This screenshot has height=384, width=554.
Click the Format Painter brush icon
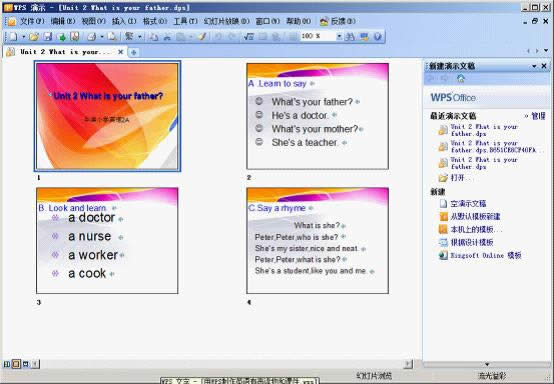coord(202,36)
